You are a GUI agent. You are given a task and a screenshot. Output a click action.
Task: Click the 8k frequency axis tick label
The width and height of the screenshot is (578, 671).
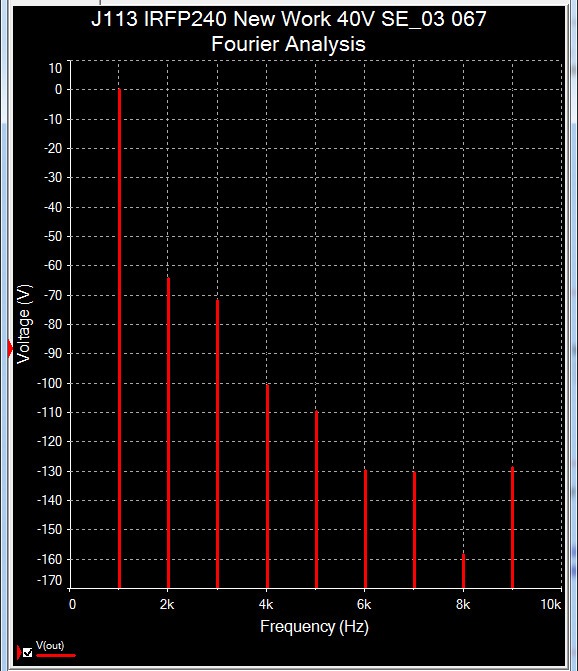click(462, 604)
